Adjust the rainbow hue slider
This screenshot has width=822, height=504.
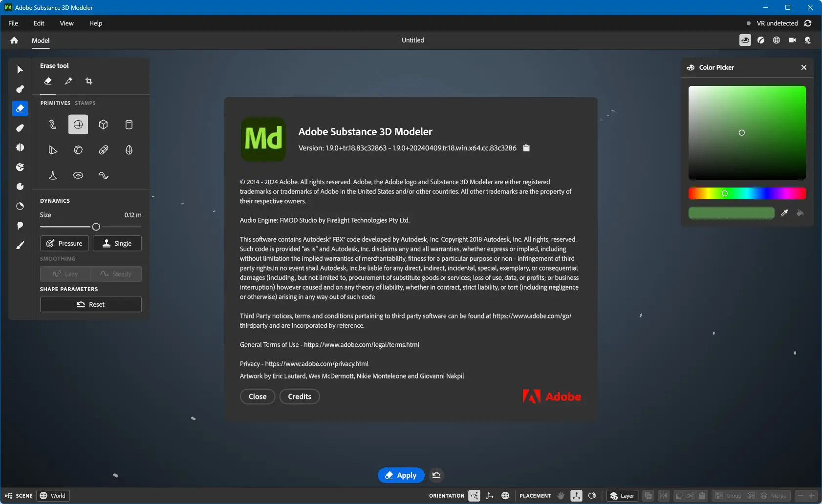(747, 193)
